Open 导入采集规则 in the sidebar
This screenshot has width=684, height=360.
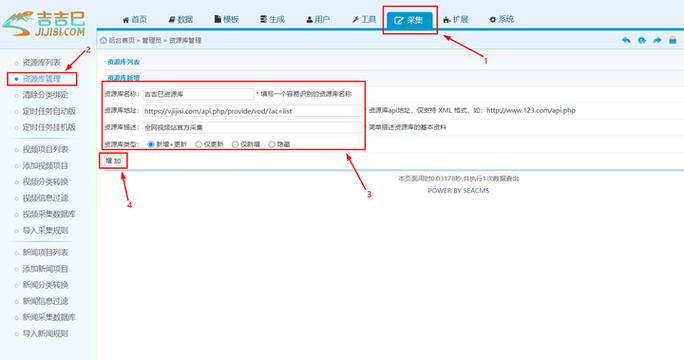[45, 230]
